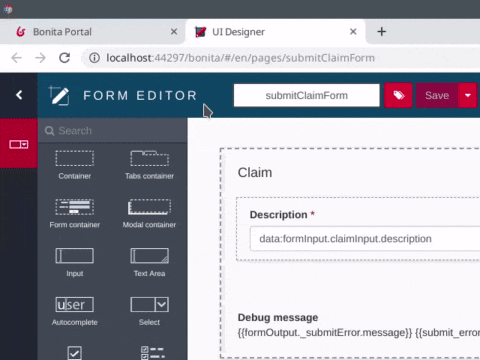The image size is (480, 360).
Task: Close the UI Designer tab
Action: tap(353, 32)
